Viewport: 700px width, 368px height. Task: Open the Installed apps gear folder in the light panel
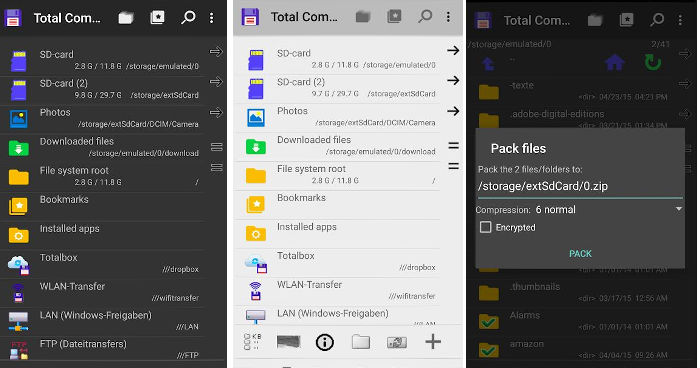click(256, 234)
